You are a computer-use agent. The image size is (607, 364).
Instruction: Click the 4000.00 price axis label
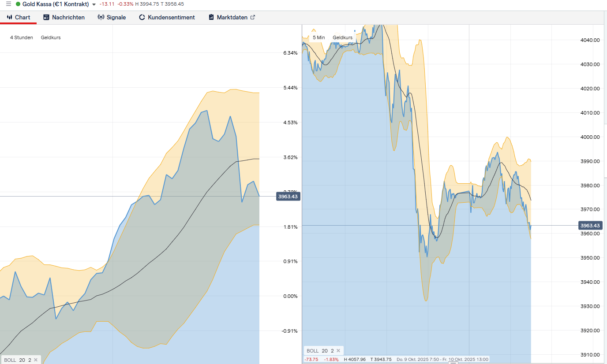point(590,137)
